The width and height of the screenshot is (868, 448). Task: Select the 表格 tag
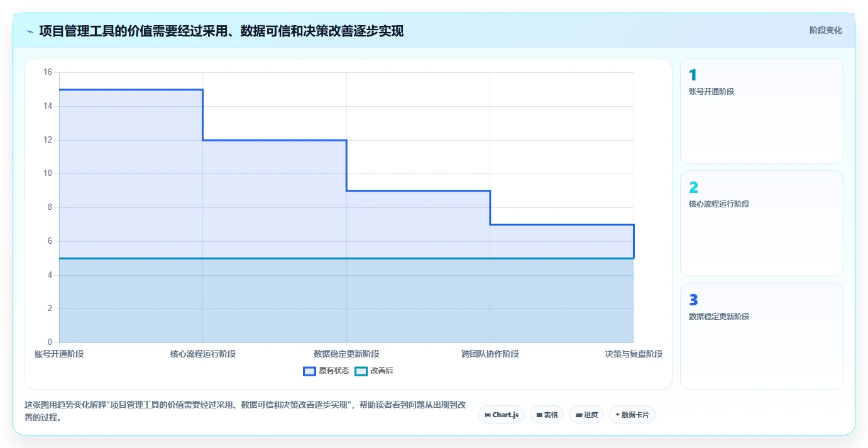(547, 415)
